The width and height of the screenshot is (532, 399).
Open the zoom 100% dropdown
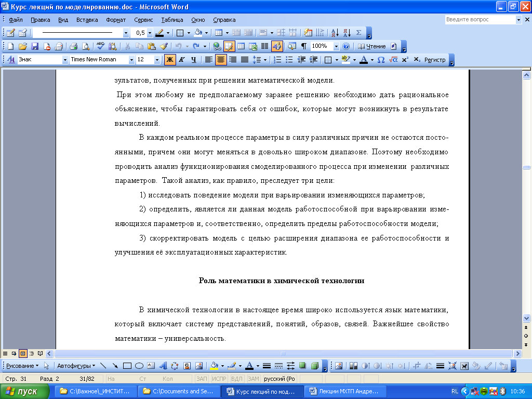336,46
